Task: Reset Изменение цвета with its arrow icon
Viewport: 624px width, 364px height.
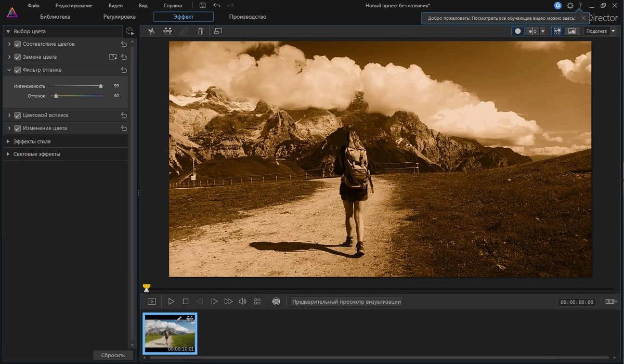Action: 124,128
